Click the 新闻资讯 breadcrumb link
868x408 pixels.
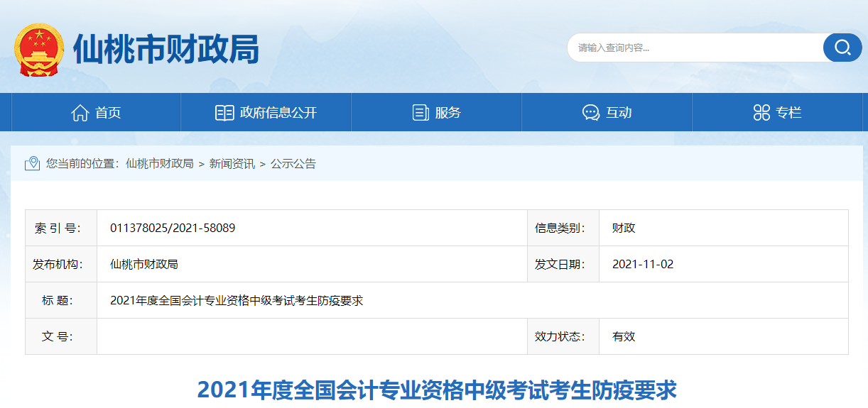point(232,164)
